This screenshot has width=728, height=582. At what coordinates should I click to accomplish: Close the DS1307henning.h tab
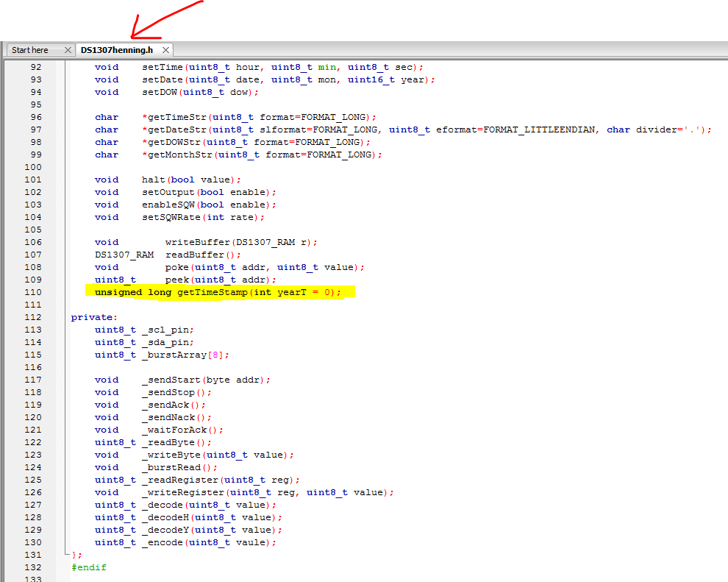pyautogui.click(x=165, y=50)
